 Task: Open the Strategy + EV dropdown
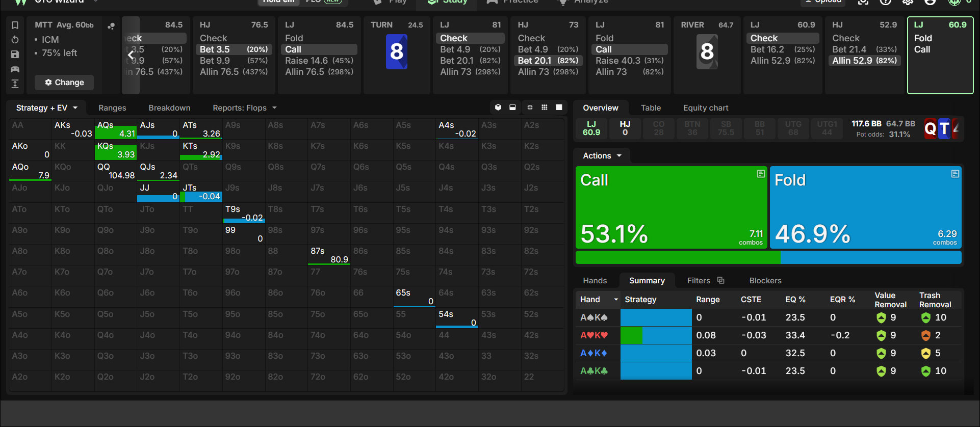pos(47,108)
